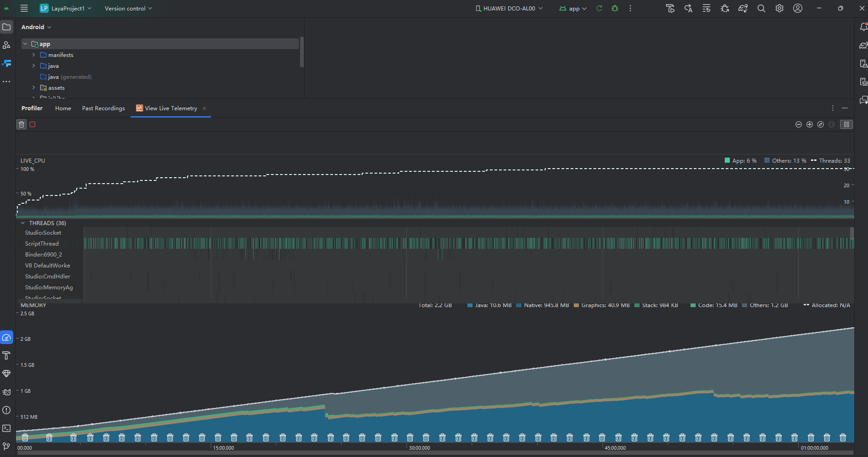The height and width of the screenshot is (457, 868).
Task: Open the Version control menu
Action: pyautogui.click(x=128, y=8)
